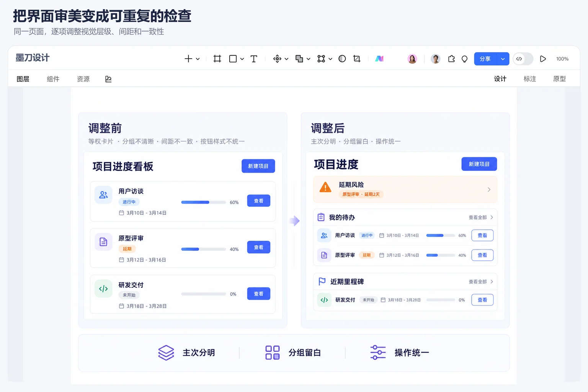Switch to the 标注 tab

530,79
